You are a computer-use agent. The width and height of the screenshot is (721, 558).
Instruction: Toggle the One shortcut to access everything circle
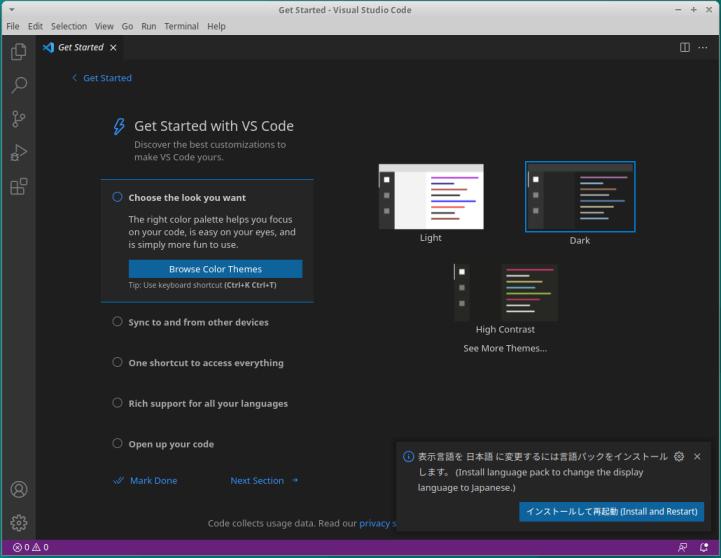(x=117, y=362)
